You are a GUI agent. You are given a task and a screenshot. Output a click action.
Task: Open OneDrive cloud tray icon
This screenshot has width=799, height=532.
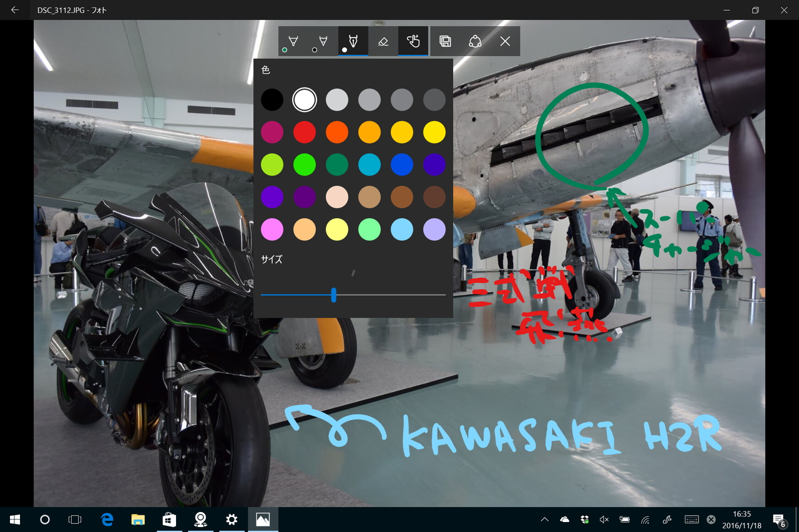[x=565, y=520]
